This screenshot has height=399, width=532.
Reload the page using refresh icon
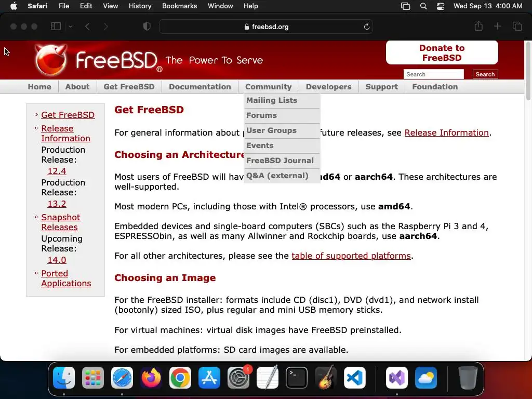[x=366, y=27]
